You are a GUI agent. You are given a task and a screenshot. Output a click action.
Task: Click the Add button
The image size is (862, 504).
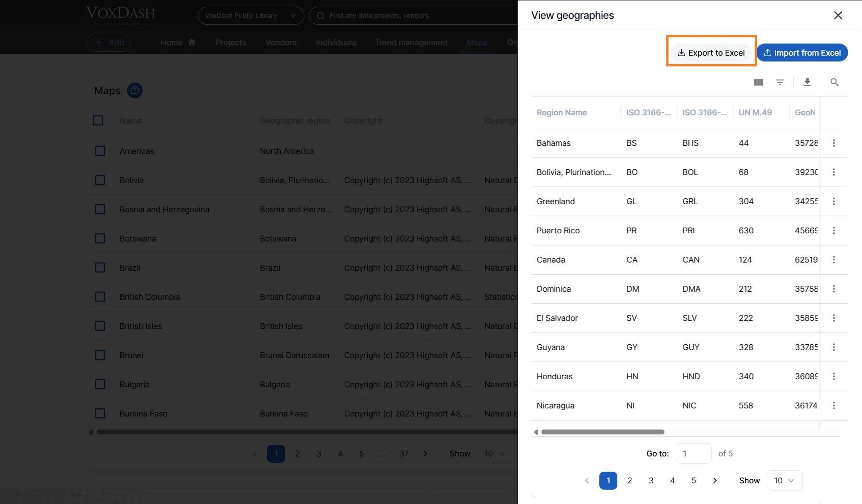(109, 43)
